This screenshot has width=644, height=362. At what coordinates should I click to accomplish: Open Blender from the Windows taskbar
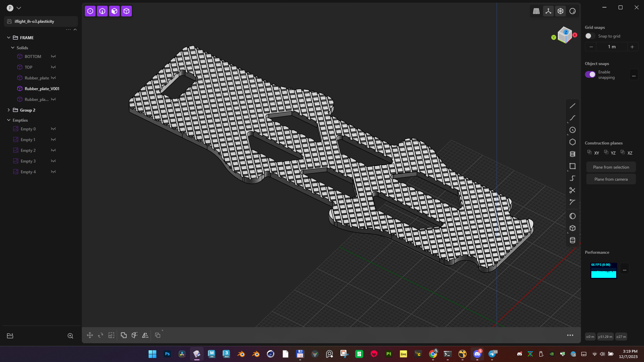241,354
